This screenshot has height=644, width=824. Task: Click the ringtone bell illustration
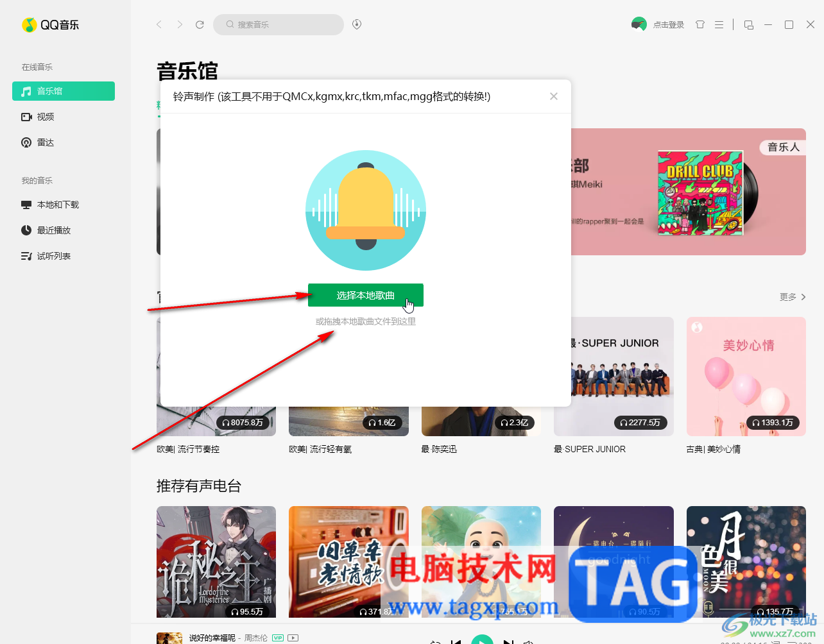[366, 210]
